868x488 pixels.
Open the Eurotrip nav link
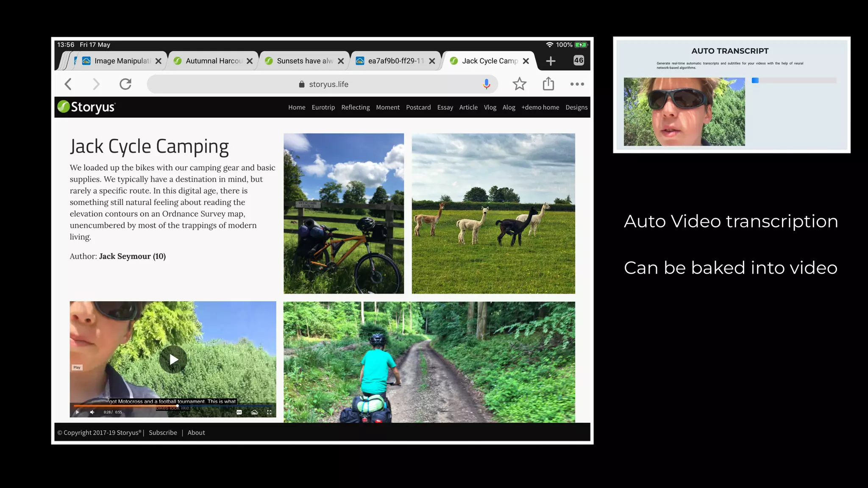coord(323,107)
